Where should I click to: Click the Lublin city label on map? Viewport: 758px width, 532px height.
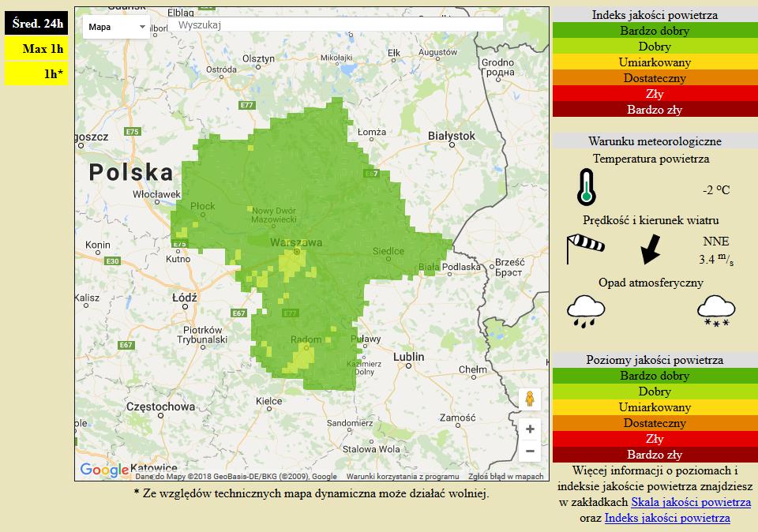[408, 357]
